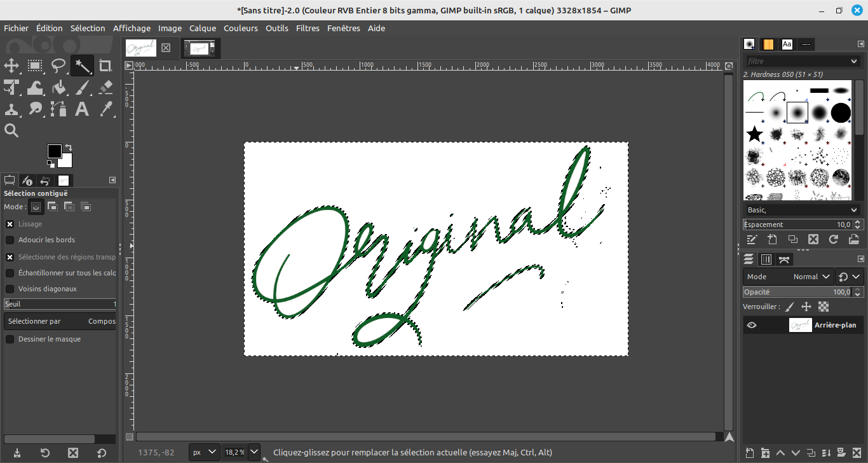868x463 pixels.
Task: Open the layer Mode Normal dropdown
Action: point(812,277)
